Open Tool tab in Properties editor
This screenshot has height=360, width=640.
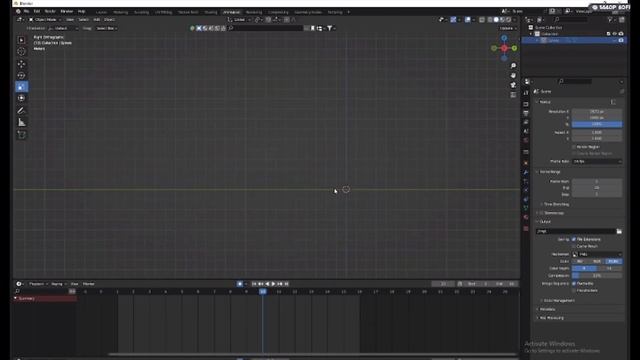coord(526,93)
